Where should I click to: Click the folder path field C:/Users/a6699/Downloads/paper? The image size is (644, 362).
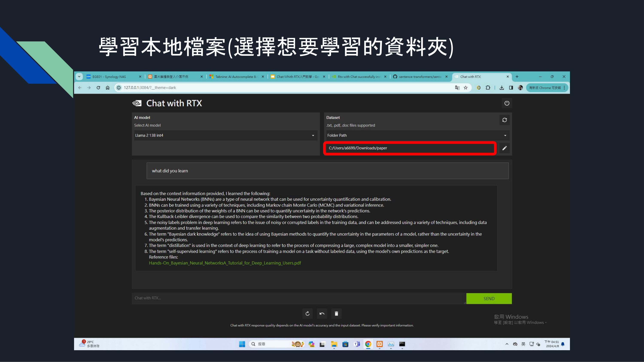tap(410, 148)
